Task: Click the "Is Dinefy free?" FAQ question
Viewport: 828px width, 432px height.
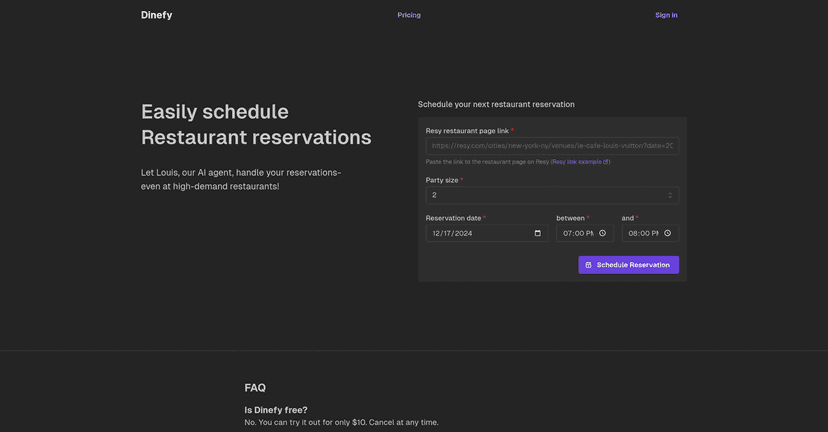Action: point(276,410)
